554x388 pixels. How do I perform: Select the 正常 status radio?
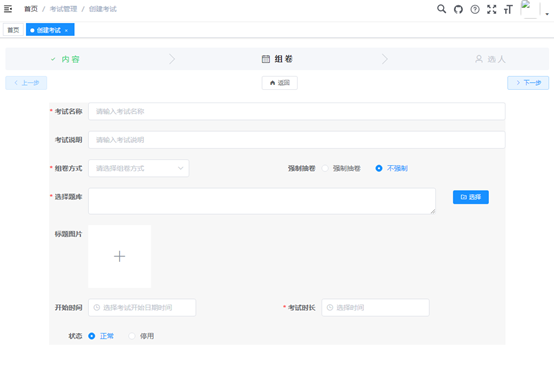pos(101,336)
